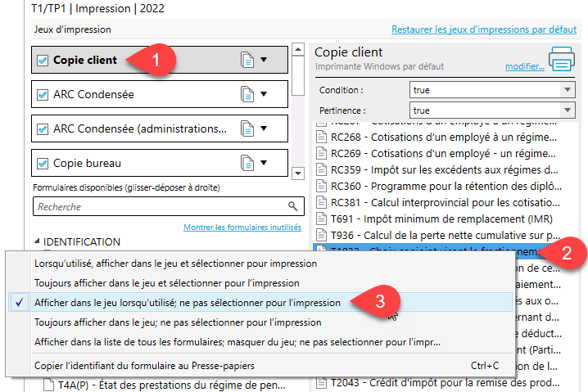Click the print job list scrollbar thumb
Screen dimensions: 588x392
[x=298, y=76]
